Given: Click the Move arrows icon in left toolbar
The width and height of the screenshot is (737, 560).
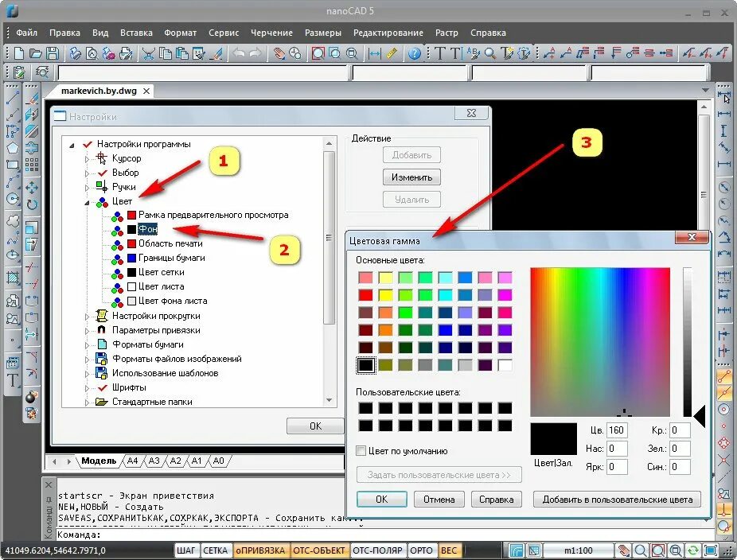Looking at the screenshot, I should coord(32,188).
